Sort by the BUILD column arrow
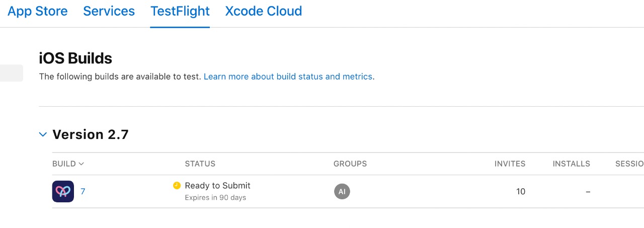The height and width of the screenshot is (228, 644). (x=81, y=164)
